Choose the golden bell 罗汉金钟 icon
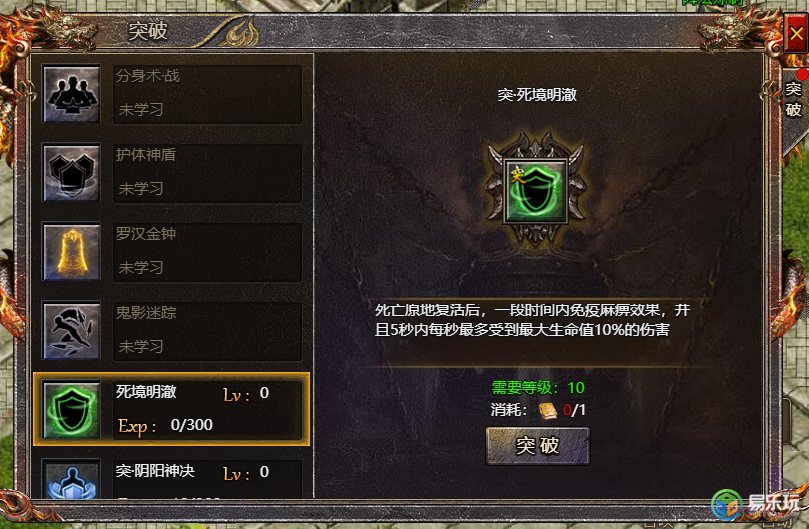 coord(71,251)
